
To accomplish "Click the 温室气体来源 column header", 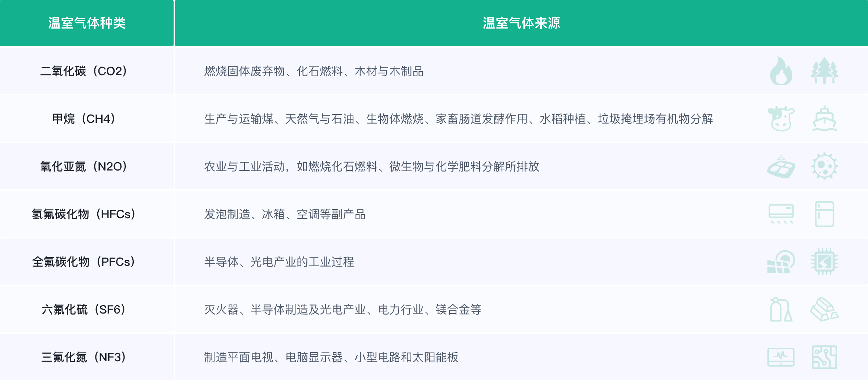I will (522, 23).
